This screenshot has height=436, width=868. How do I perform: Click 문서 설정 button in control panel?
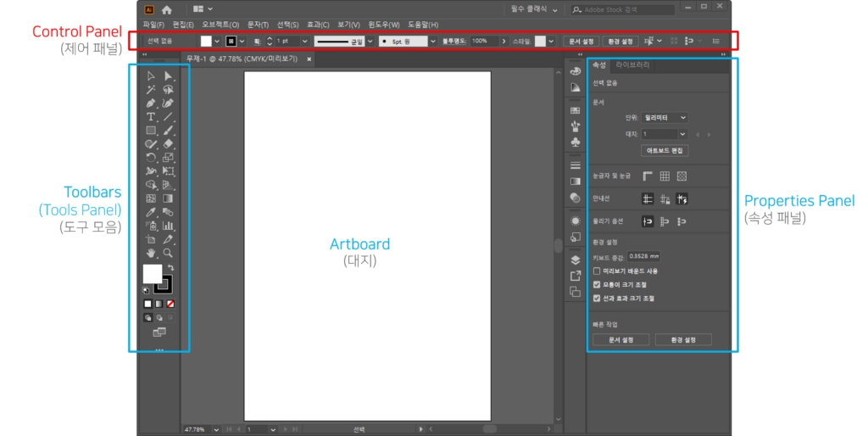[581, 41]
